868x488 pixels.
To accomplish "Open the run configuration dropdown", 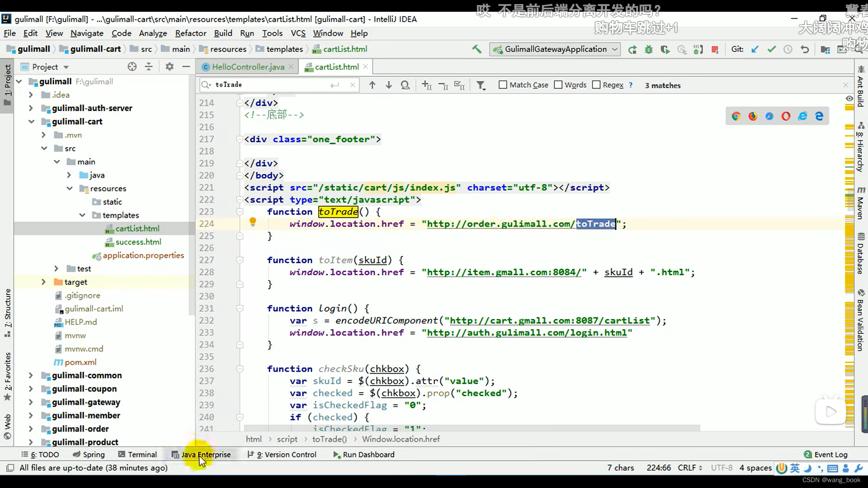I will pyautogui.click(x=555, y=49).
